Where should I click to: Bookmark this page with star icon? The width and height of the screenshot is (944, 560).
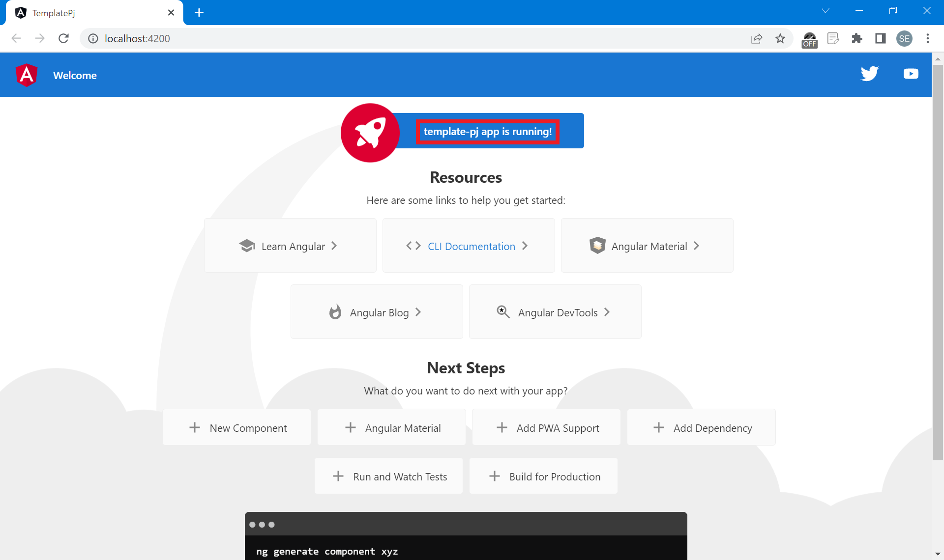pos(780,38)
